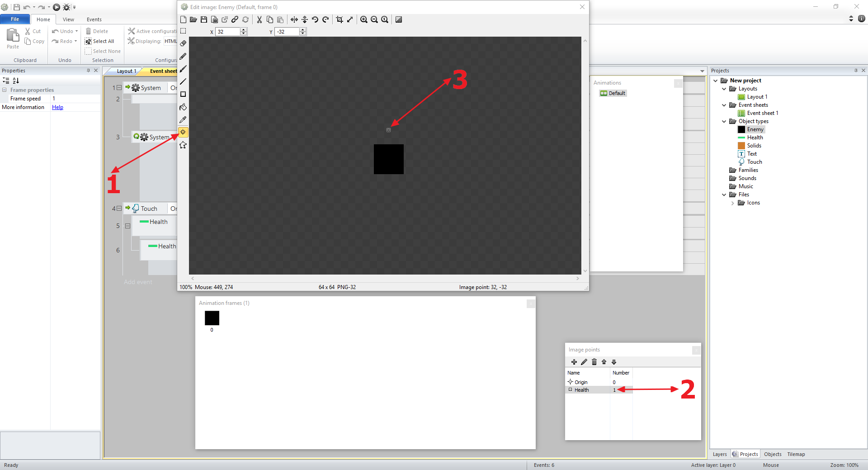868x470 pixels.
Task: Open the Redo dropdown arrow
Action: [75, 41]
